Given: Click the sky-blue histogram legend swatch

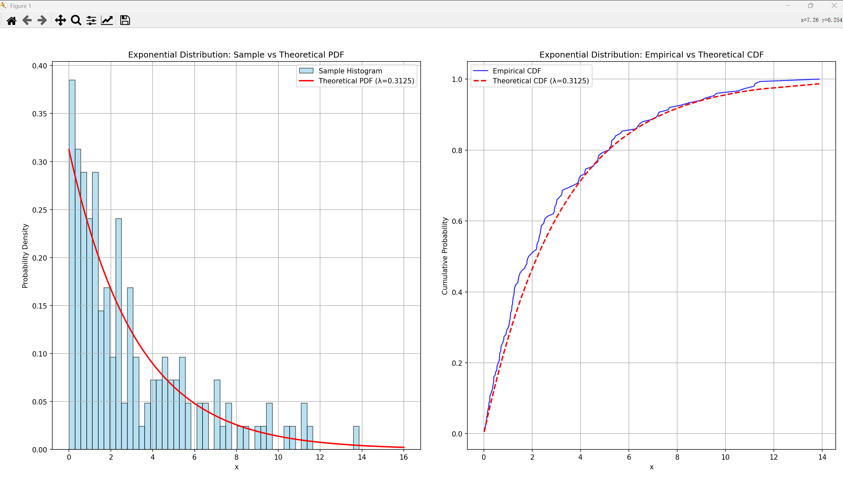Looking at the screenshot, I should click(306, 71).
